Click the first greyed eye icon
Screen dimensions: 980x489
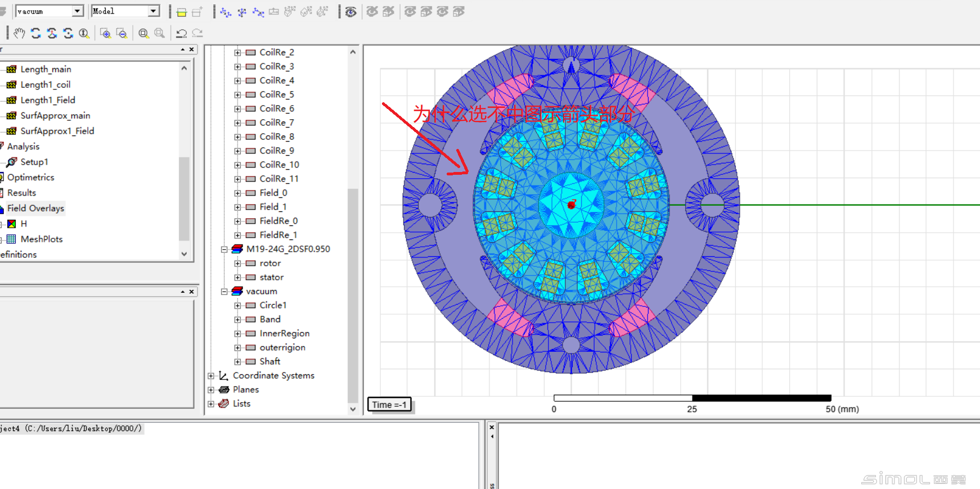372,12
